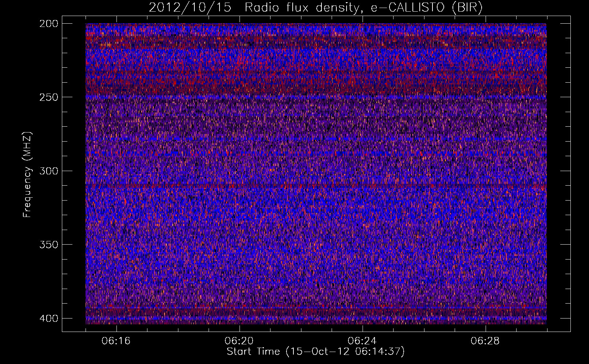589x364 pixels.
Task: Click the 350 frequency tick label
Action: tap(49, 245)
